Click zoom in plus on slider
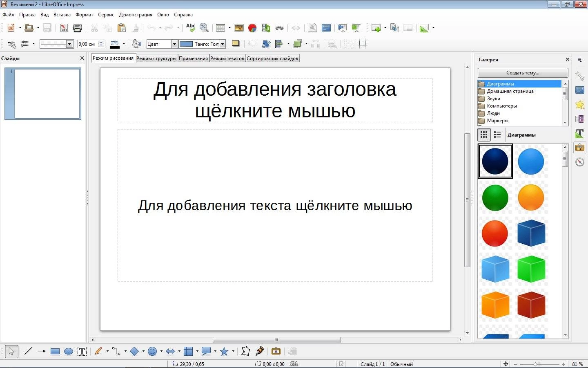 pyautogui.click(x=563, y=364)
